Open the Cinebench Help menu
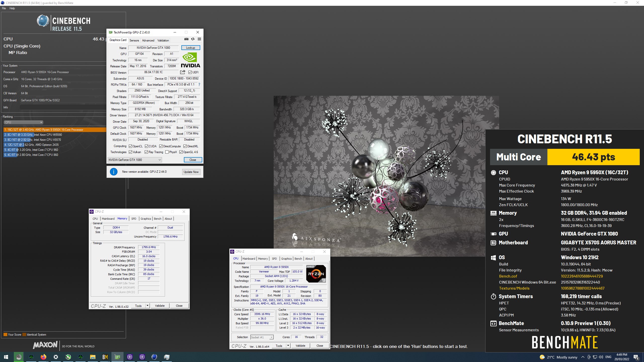 click(12, 8)
